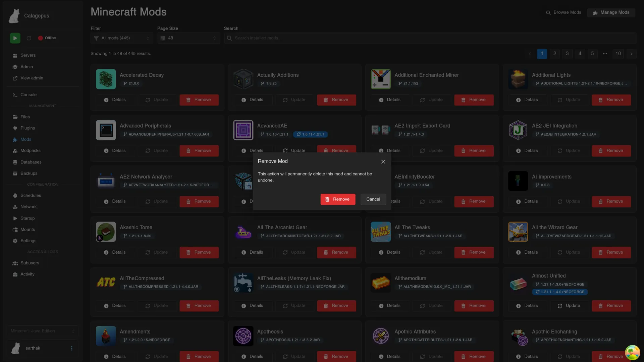Open the Minecraft Java Edition selector
Screen dimensions: 644x362
[x=43, y=331]
